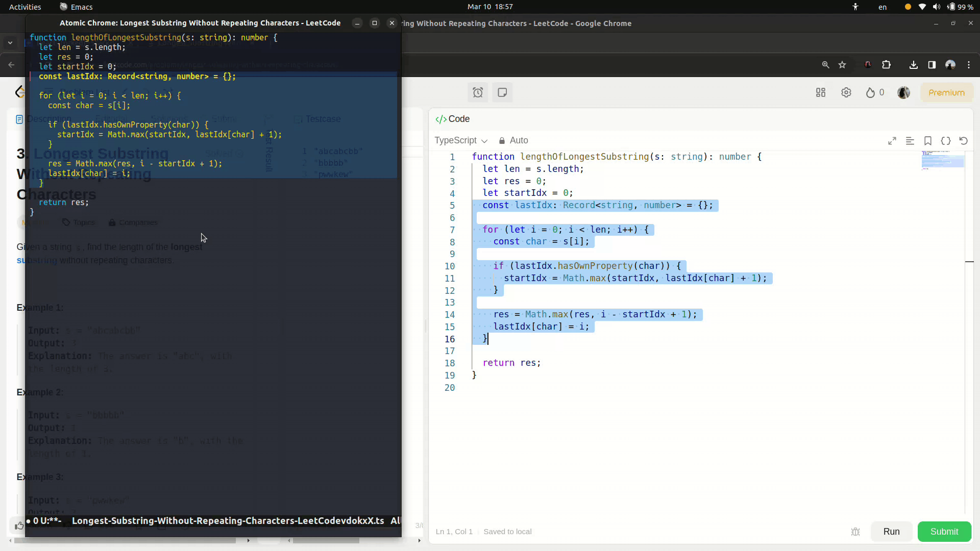Toggle Auto lock setting
980x551 pixels.
coord(513,140)
